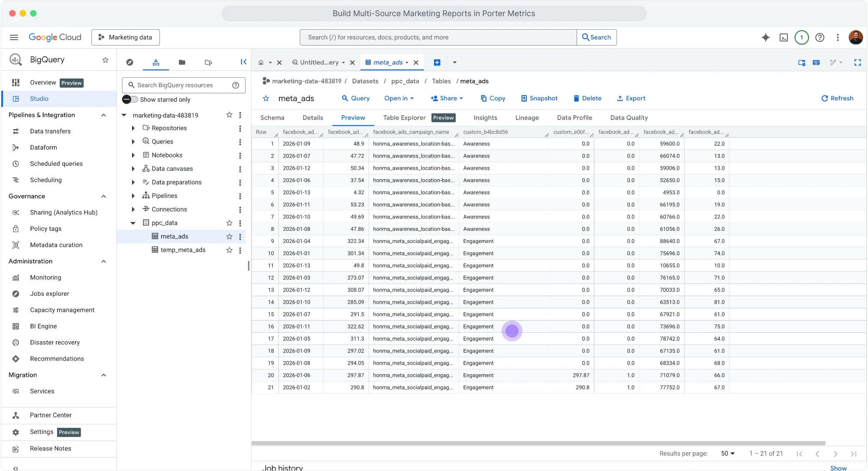Viewport: 868px width, 471px height.
Task: Open keyboard shortcuts icon above the editor
Action: click(816, 63)
